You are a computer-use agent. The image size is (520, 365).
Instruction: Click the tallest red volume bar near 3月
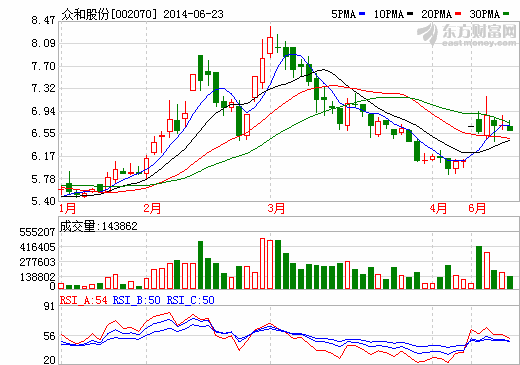(263, 263)
